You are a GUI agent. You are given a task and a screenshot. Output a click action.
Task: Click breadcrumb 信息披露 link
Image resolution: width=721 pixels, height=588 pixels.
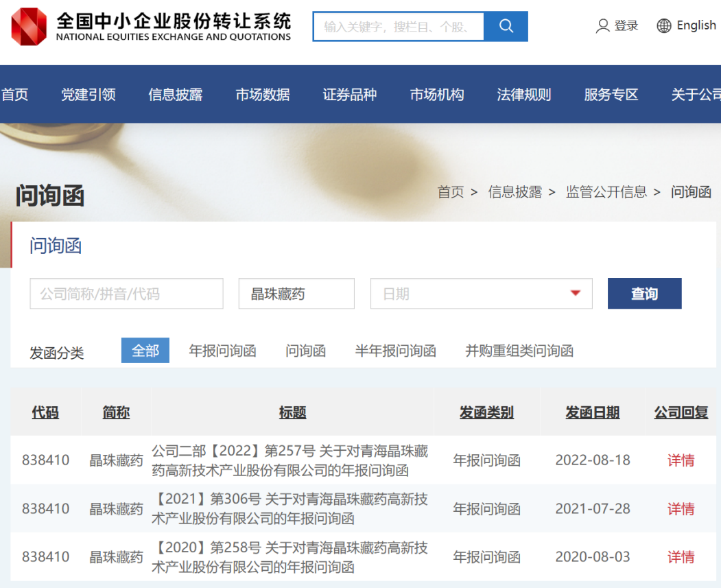[515, 191]
